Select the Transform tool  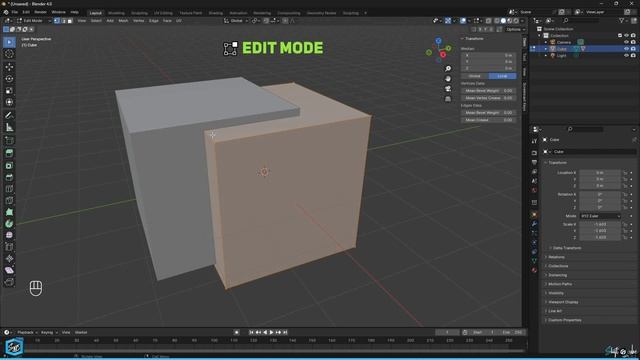(9, 102)
